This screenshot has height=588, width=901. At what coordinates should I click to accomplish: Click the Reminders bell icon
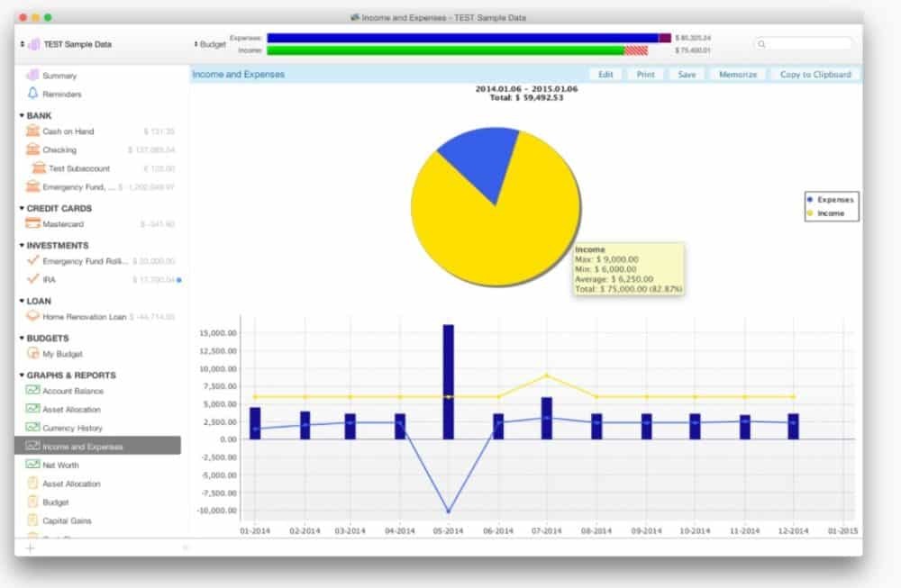(33, 94)
